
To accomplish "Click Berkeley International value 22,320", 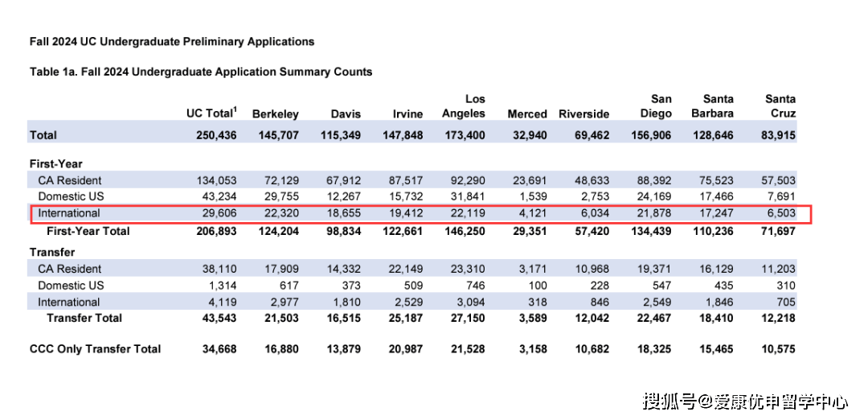I will tap(282, 212).
